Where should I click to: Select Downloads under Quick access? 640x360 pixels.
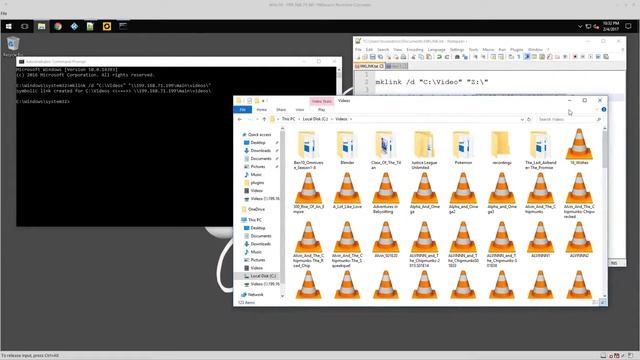pyautogui.click(x=261, y=151)
